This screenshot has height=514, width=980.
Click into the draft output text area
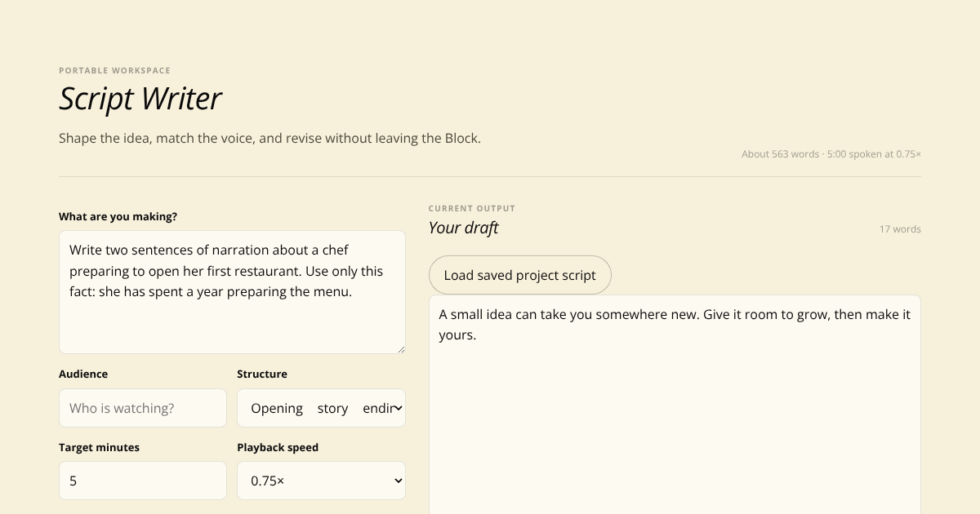[x=675, y=405]
